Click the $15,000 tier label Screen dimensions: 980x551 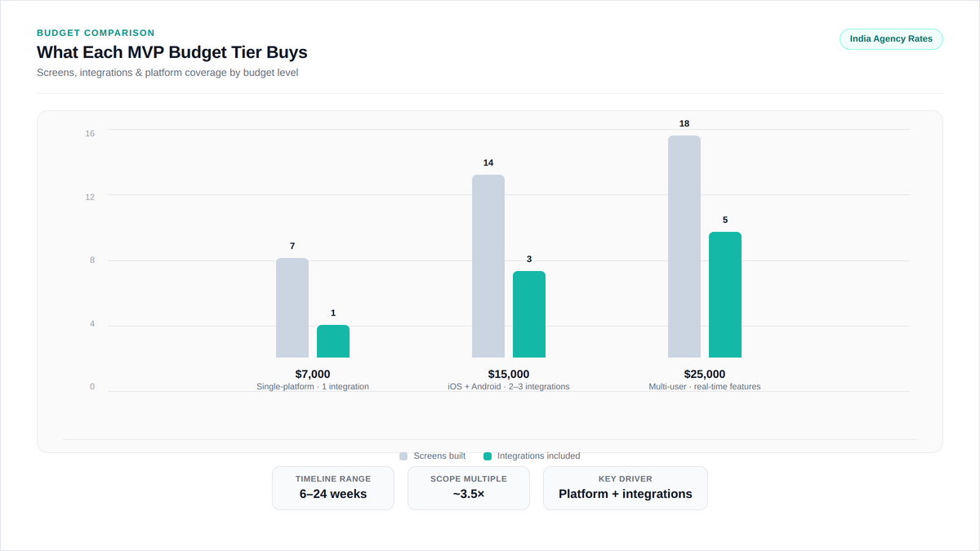(x=509, y=374)
